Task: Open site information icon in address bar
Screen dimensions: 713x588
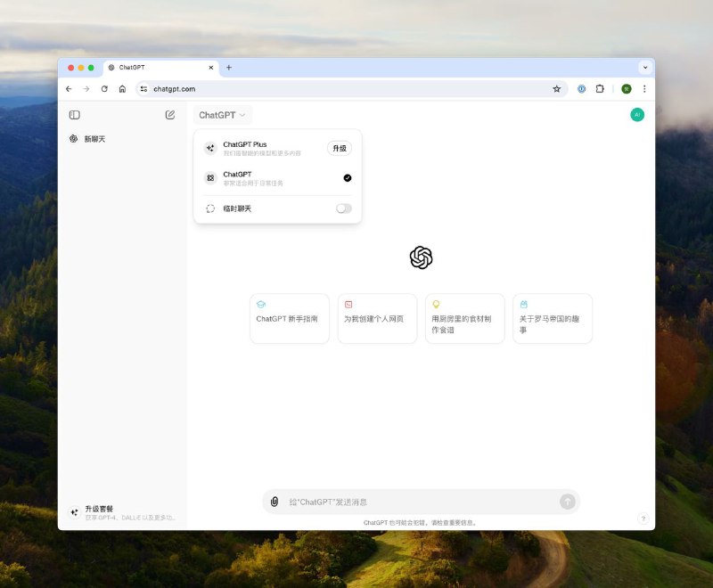Action: [x=143, y=89]
